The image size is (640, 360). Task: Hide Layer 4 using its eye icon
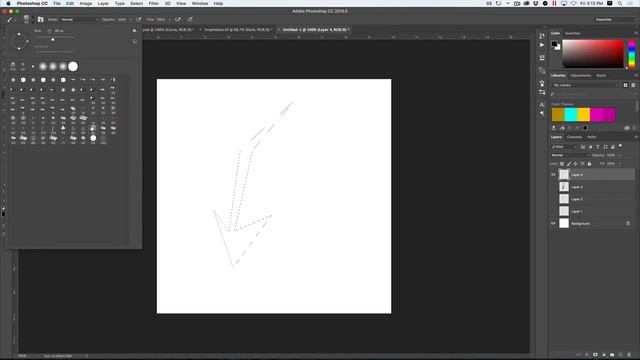(553, 175)
